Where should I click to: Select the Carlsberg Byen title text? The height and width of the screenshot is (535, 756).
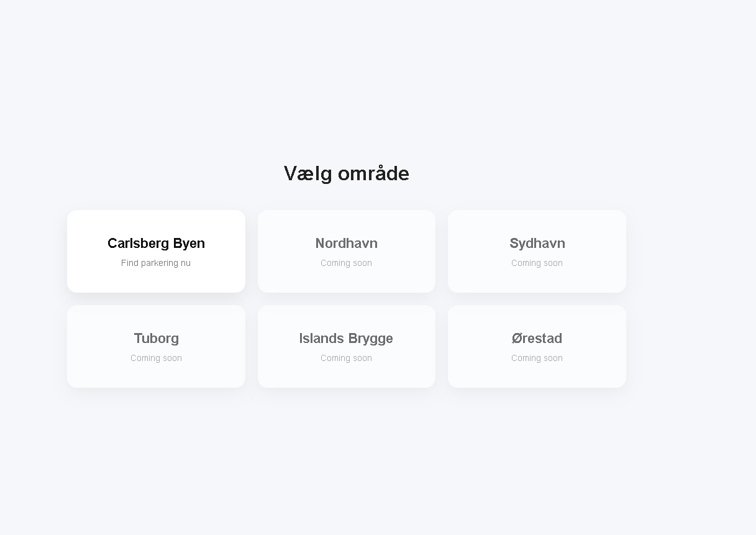point(156,244)
